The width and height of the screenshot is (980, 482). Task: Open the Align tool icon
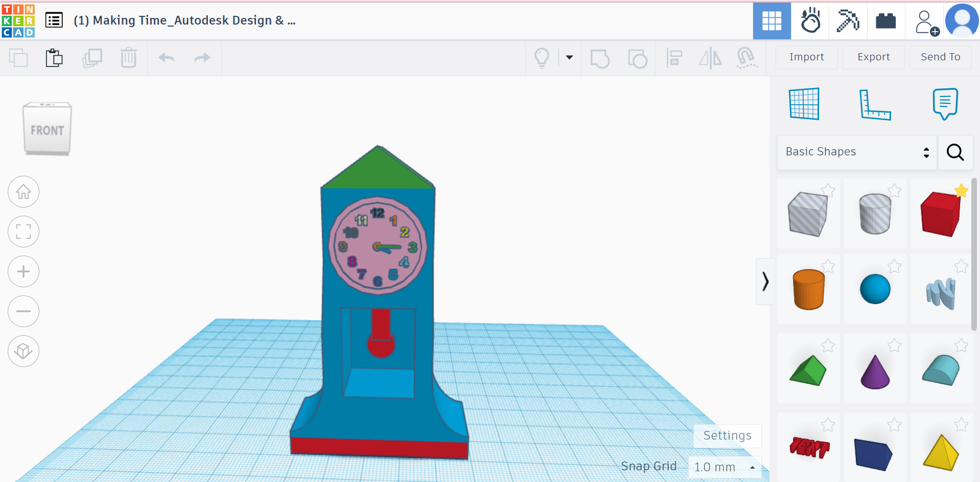coord(674,58)
